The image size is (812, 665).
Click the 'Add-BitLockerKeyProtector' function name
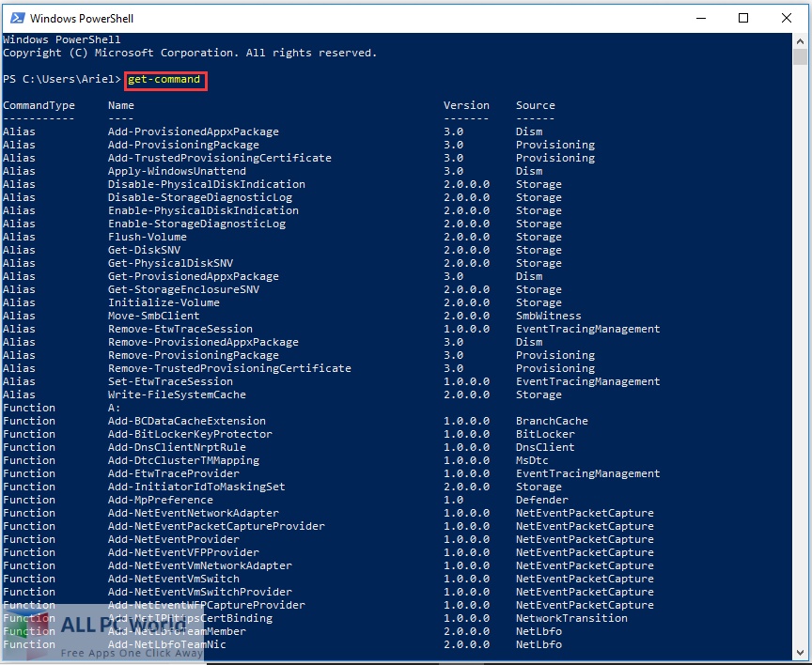190,434
